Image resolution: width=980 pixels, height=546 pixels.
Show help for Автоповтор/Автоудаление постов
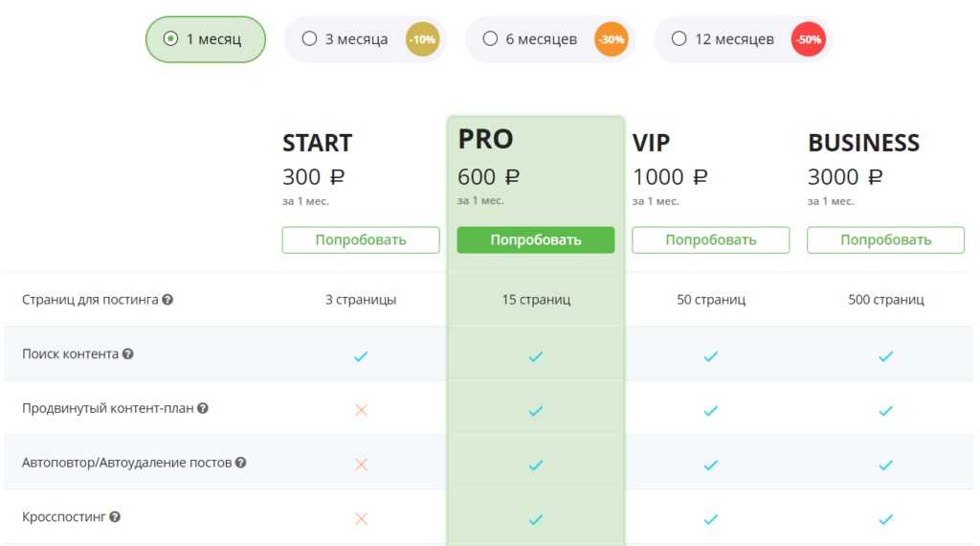(x=241, y=463)
